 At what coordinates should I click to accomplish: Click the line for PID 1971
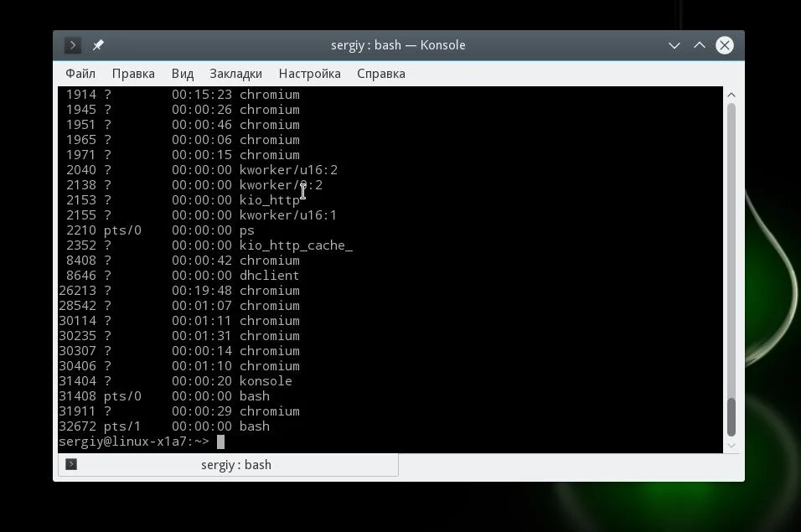(183, 155)
